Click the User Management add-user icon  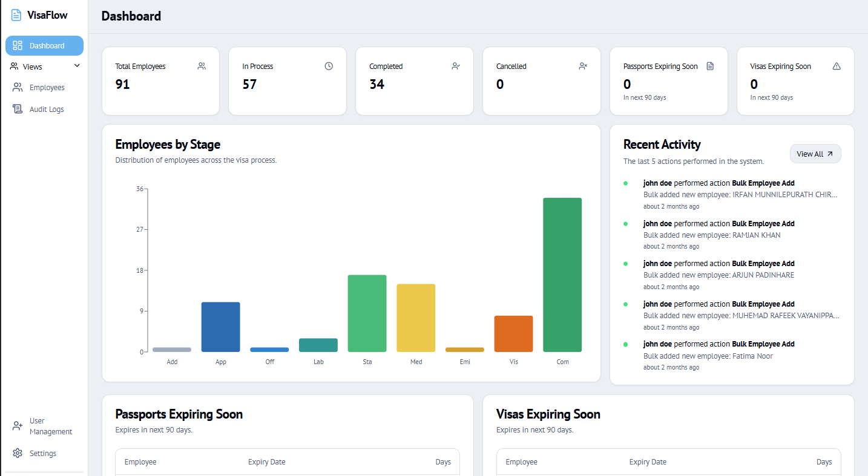[18, 426]
